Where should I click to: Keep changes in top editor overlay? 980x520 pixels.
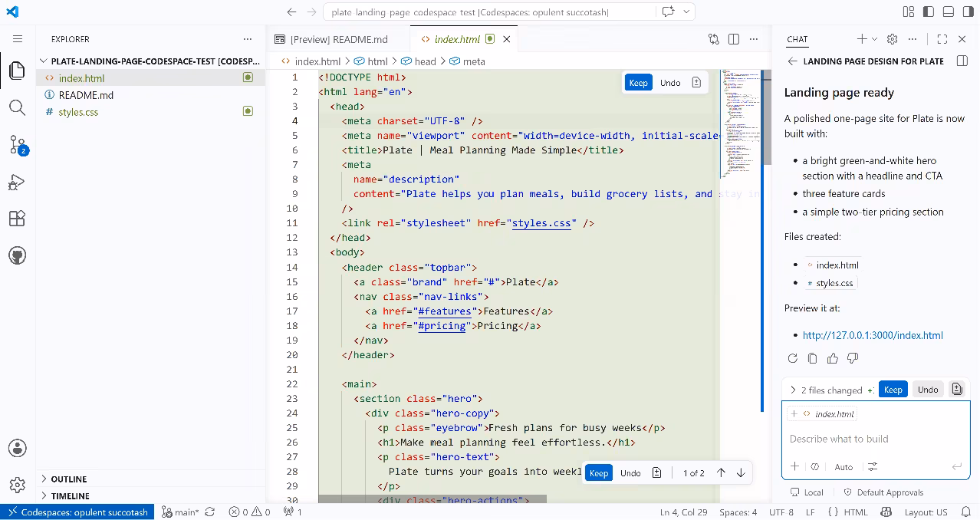pyautogui.click(x=638, y=83)
